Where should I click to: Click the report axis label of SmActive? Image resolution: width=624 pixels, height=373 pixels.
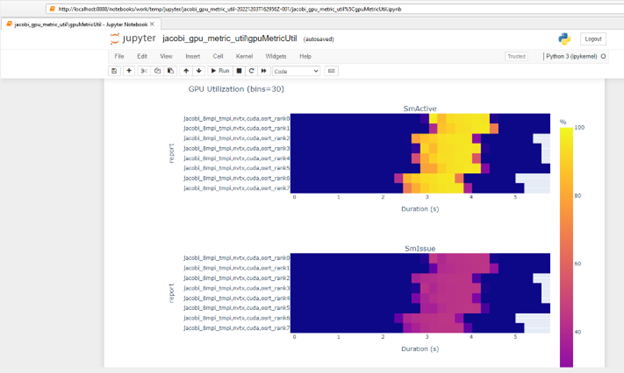tap(172, 153)
